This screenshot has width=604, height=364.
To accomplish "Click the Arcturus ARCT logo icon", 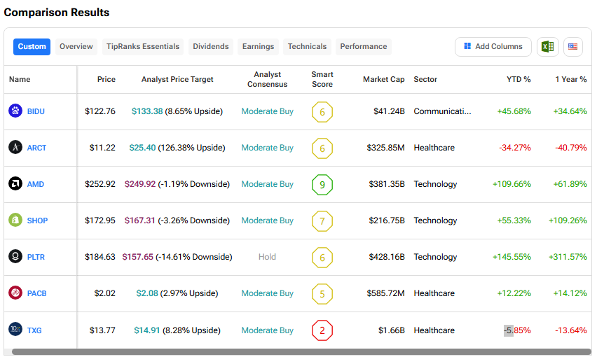I will tap(15, 148).
